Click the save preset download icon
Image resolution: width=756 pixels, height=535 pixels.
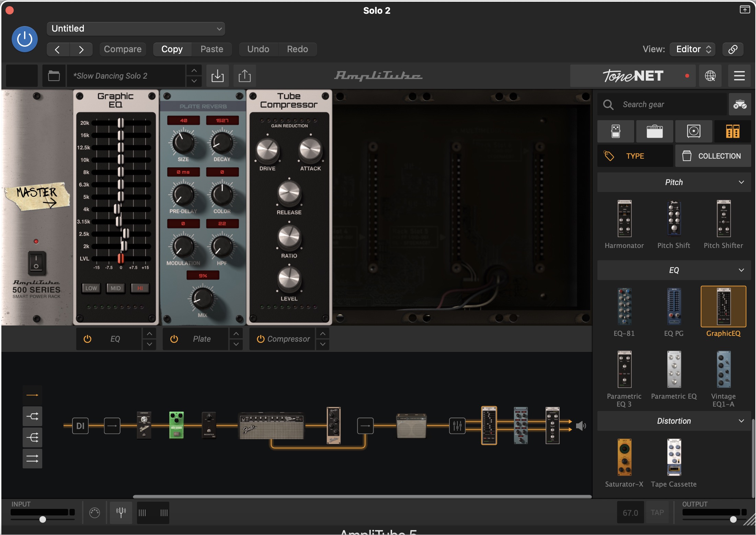click(217, 76)
